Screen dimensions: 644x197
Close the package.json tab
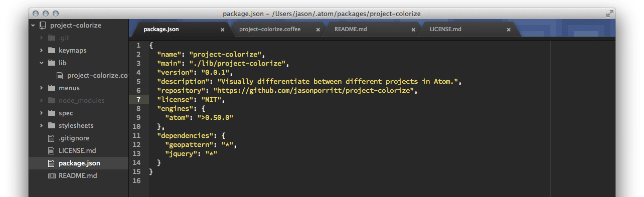[x=223, y=30]
